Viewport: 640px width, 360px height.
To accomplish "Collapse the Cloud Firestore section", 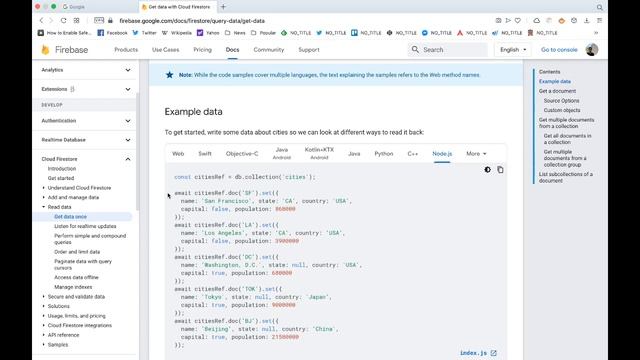I will tap(128, 159).
